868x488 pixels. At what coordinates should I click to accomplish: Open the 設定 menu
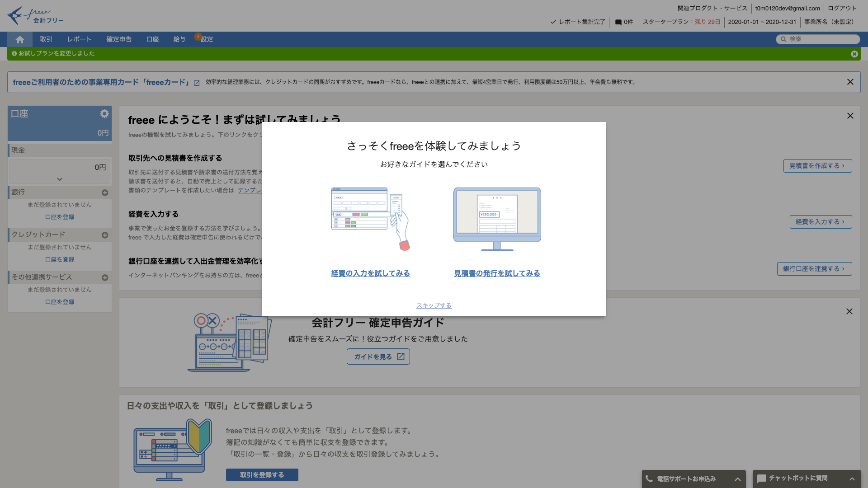(207, 39)
